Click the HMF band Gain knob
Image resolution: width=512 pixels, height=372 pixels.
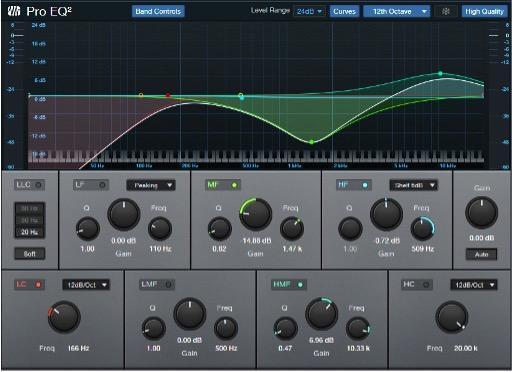click(322, 314)
